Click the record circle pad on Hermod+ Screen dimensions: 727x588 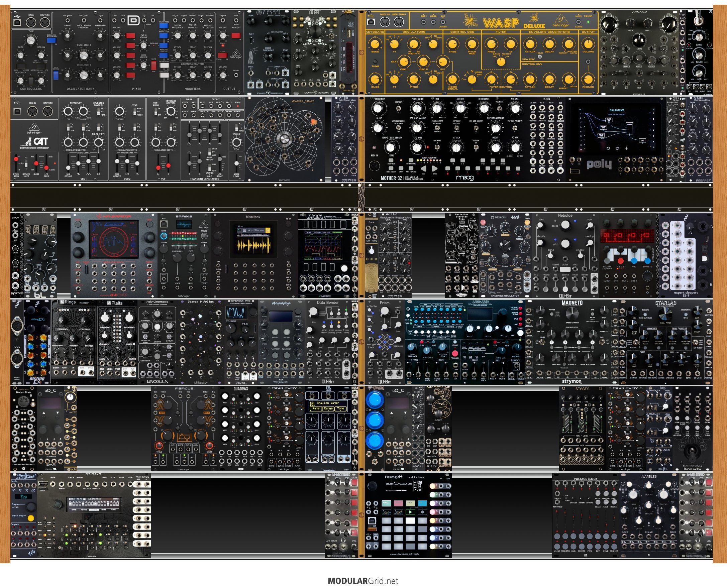(422, 512)
